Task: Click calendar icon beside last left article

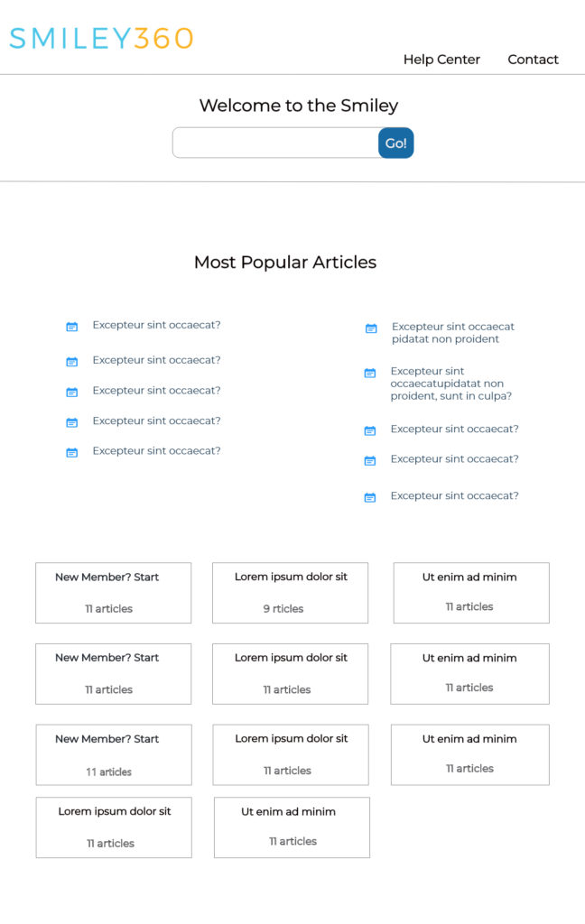Action: 72,453
